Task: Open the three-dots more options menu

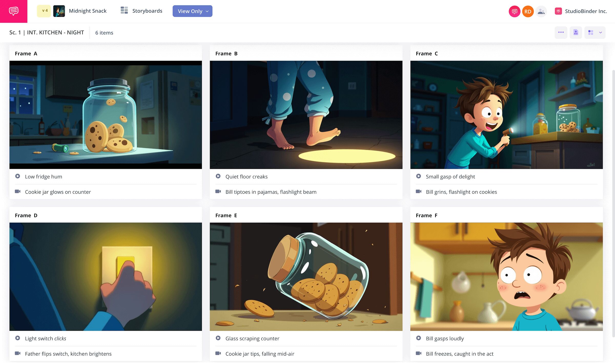Action: (561, 33)
